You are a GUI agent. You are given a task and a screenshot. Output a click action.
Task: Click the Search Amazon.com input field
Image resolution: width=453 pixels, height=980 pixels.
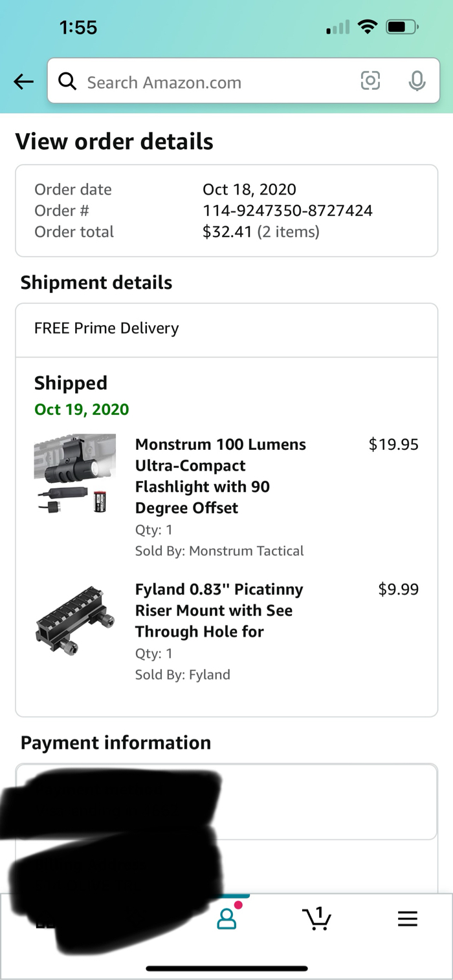(x=214, y=82)
